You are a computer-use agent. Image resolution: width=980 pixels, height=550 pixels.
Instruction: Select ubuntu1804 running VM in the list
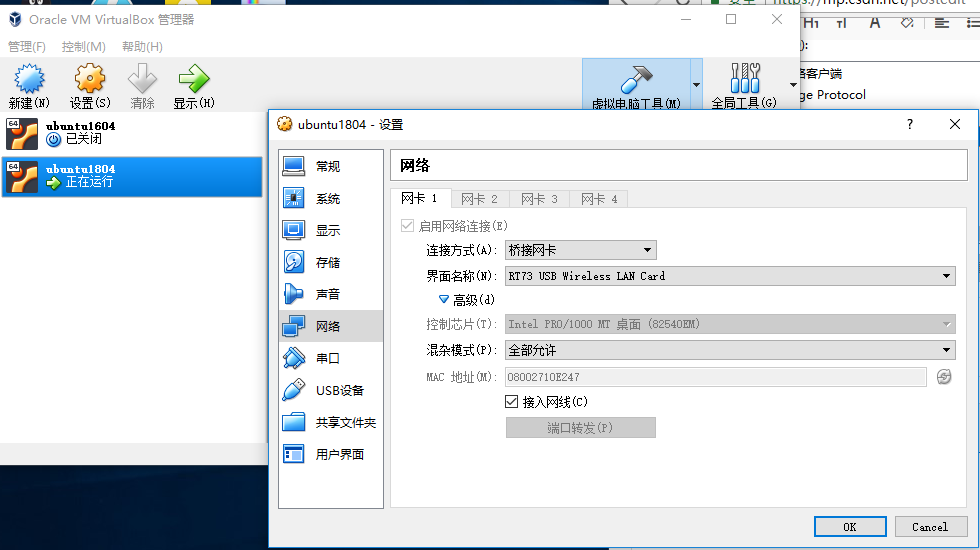click(132, 176)
